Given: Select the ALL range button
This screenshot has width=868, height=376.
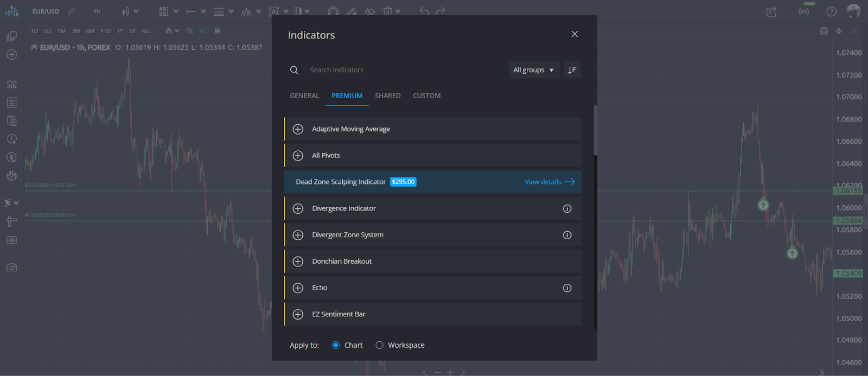Looking at the screenshot, I should tap(146, 31).
